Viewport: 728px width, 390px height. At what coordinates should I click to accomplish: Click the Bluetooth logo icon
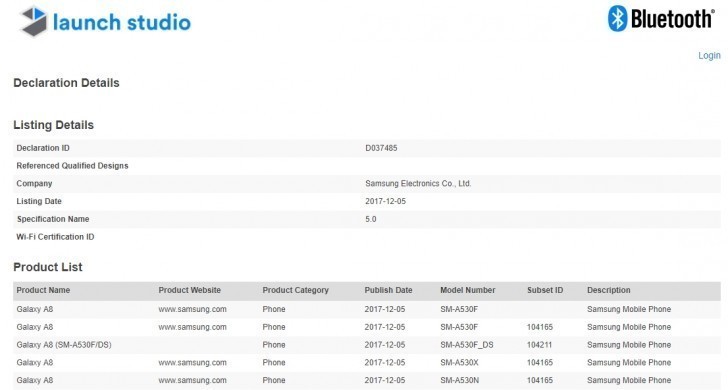pos(618,19)
